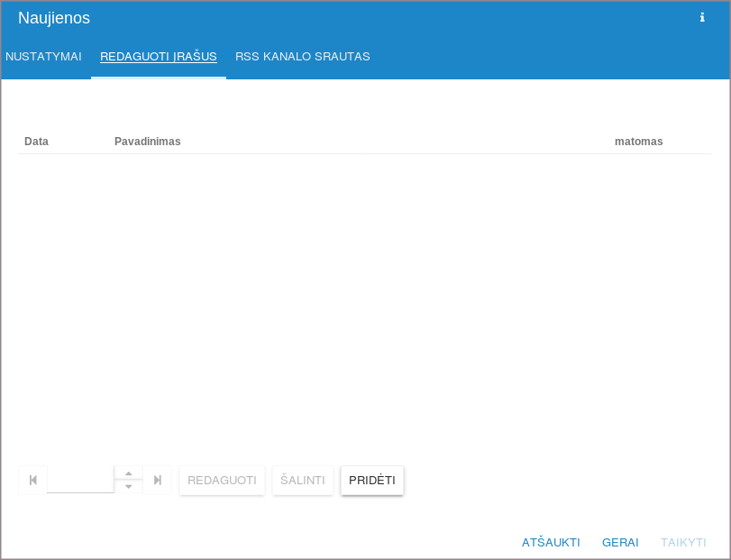The height and width of the screenshot is (560, 731).
Task: Add a new entry with Pridėti
Action: point(372,480)
